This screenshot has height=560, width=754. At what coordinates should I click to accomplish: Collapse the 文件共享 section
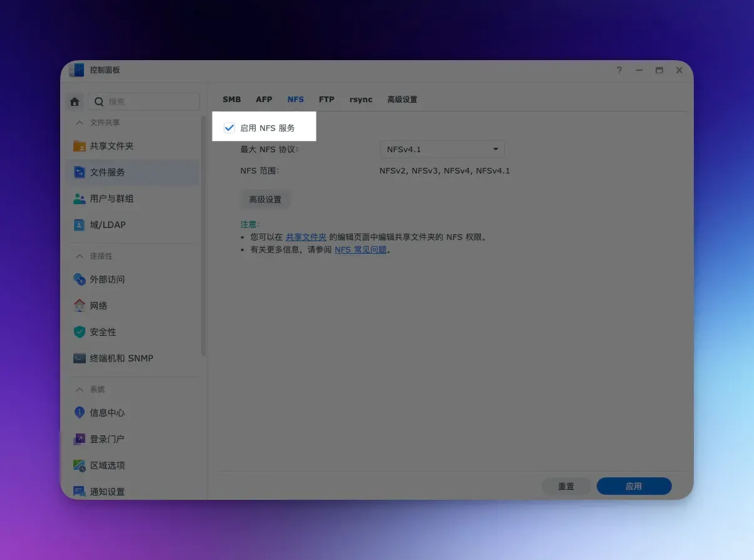[80, 123]
